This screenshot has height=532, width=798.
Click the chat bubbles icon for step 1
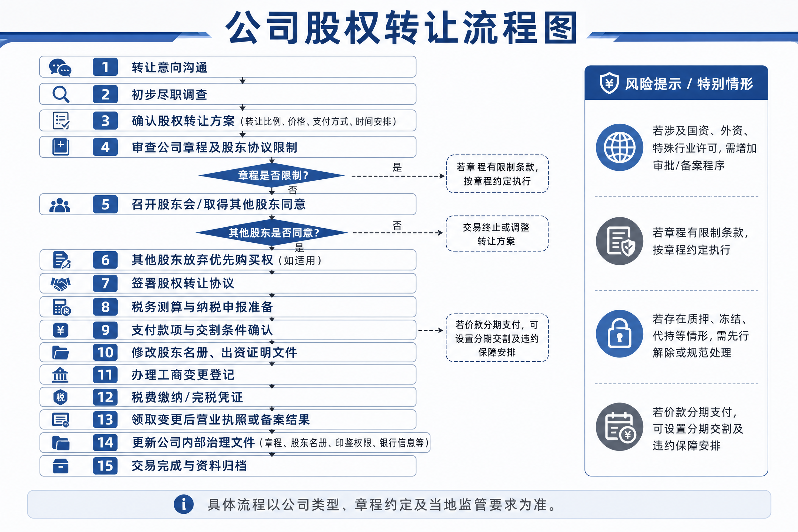tap(60, 67)
